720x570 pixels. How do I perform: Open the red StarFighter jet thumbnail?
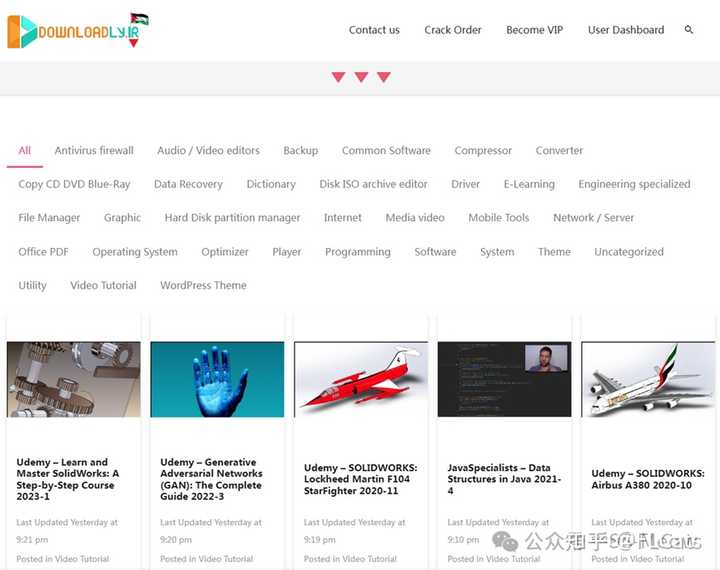point(361,379)
